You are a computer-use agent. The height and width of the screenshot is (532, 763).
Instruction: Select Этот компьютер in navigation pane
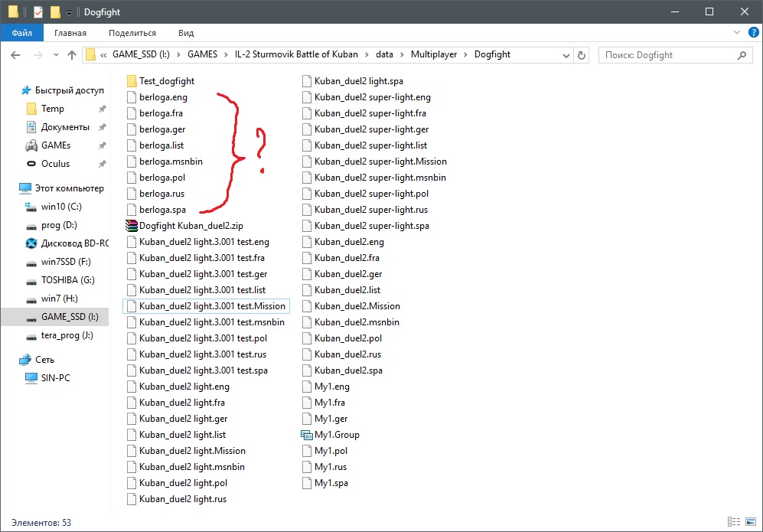pos(69,188)
